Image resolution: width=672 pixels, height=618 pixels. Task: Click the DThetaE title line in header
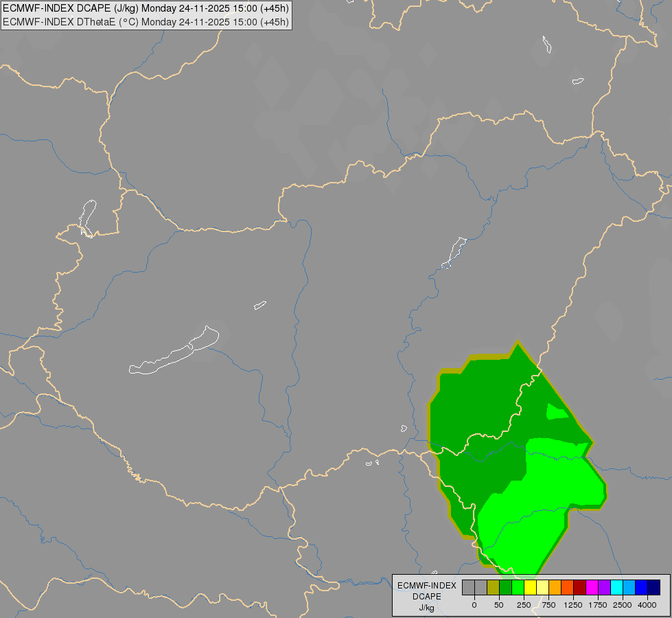point(146,21)
